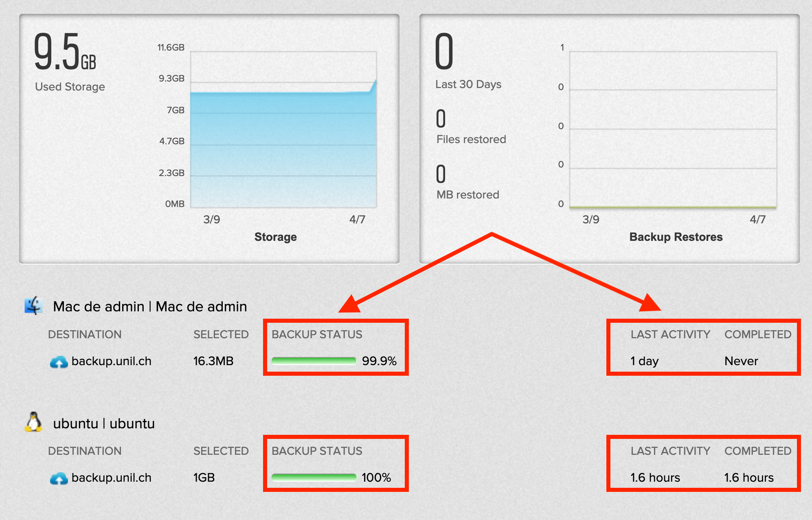Click the 99.9% backup progress bar
Viewport: 812px width, 520px height.
(x=314, y=361)
